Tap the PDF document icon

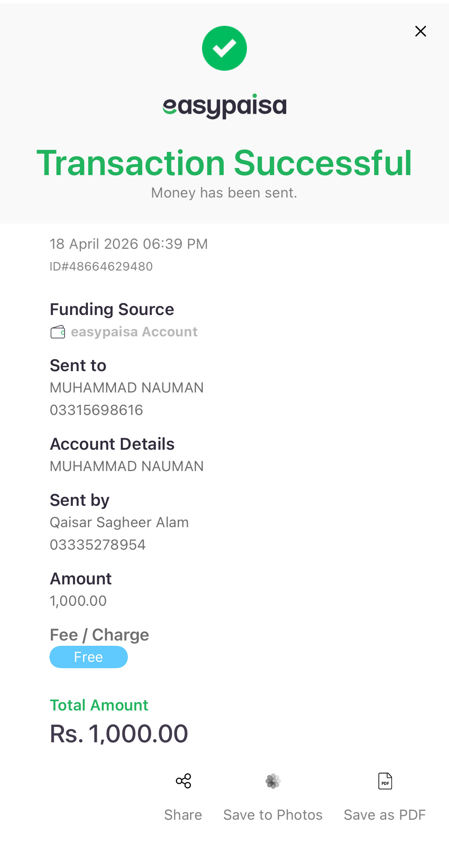[385, 781]
